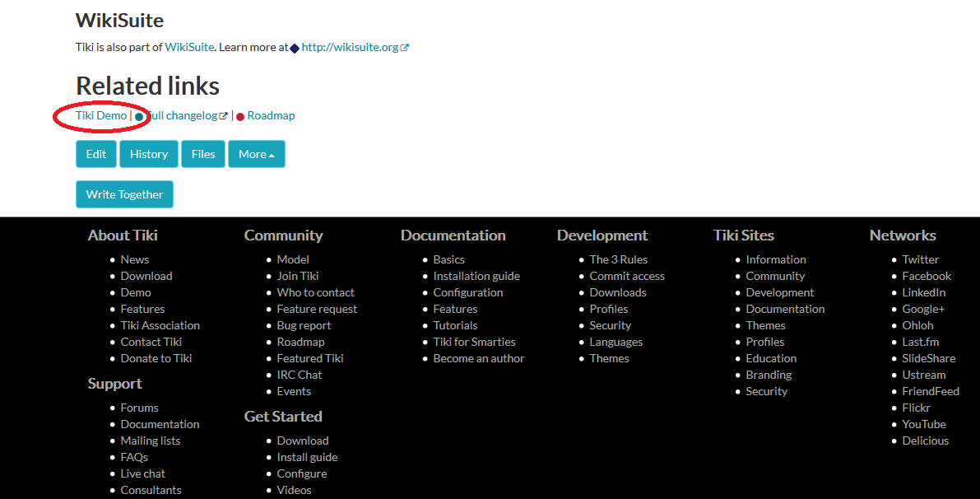Start Write Together session
The width and height of the screenshot is (980, 499).
click(124, 194)
